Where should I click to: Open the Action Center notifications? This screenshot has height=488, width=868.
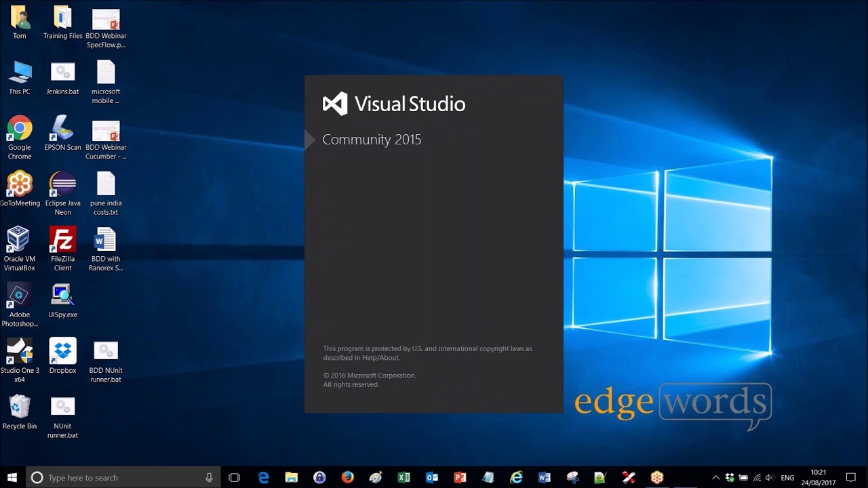click(x=851, y=477)
